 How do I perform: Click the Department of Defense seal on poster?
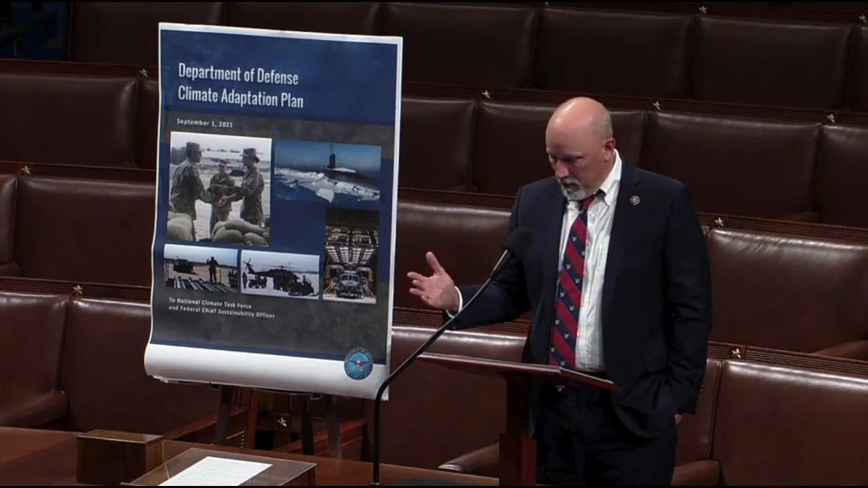click(358, 363)
